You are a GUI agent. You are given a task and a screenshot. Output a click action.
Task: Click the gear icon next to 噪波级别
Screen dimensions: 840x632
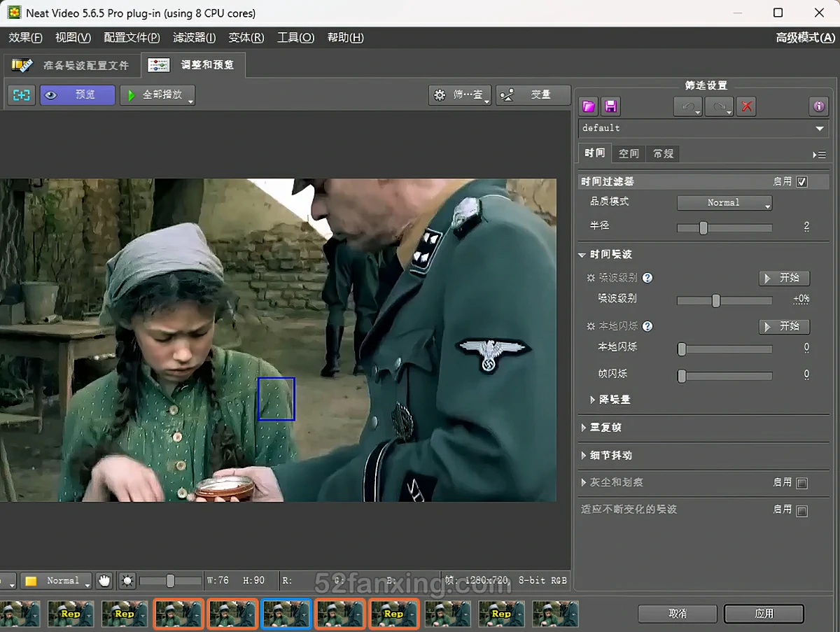[x=591, y=278]
